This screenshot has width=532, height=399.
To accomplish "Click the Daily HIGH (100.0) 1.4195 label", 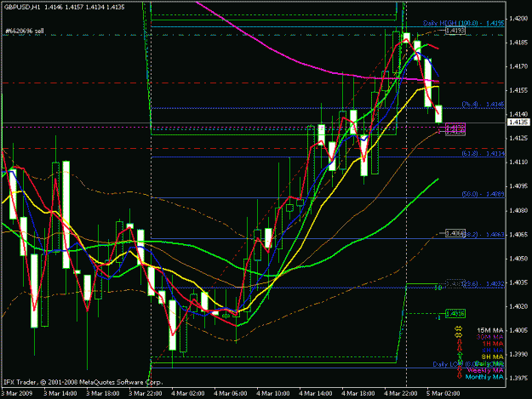I will click(x=463, y=23).
